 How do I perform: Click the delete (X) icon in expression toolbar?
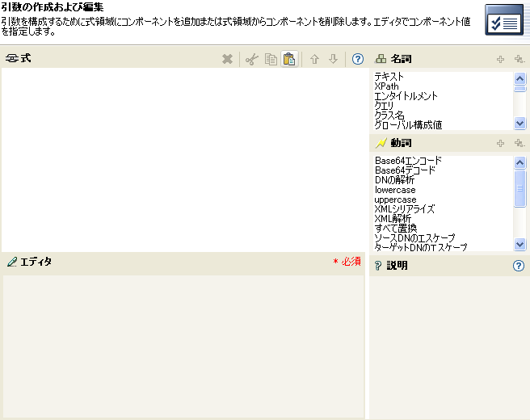(x=227, y=59)
